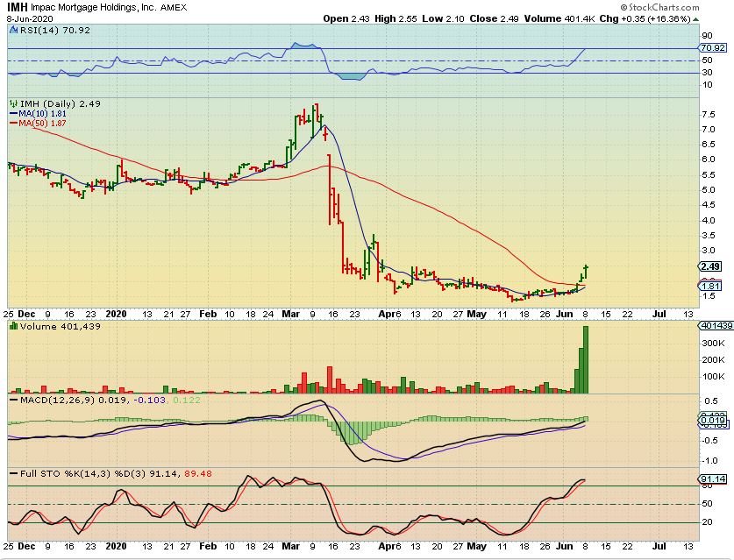Image resolution: width=734 pixels, height=560 pixels.
Task: Click the 0.019 MACD value tag
Action: (713, 421)
